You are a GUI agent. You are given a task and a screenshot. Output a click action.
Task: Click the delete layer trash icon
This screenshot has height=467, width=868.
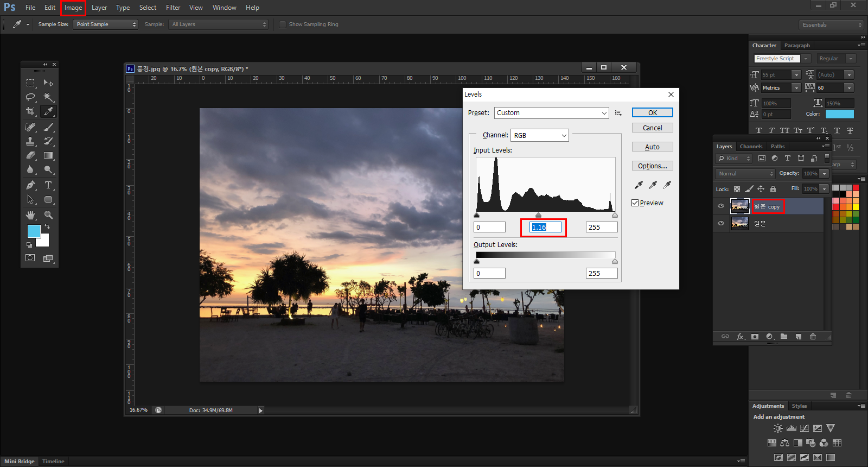pyautogui.click(x=813, y=337)
